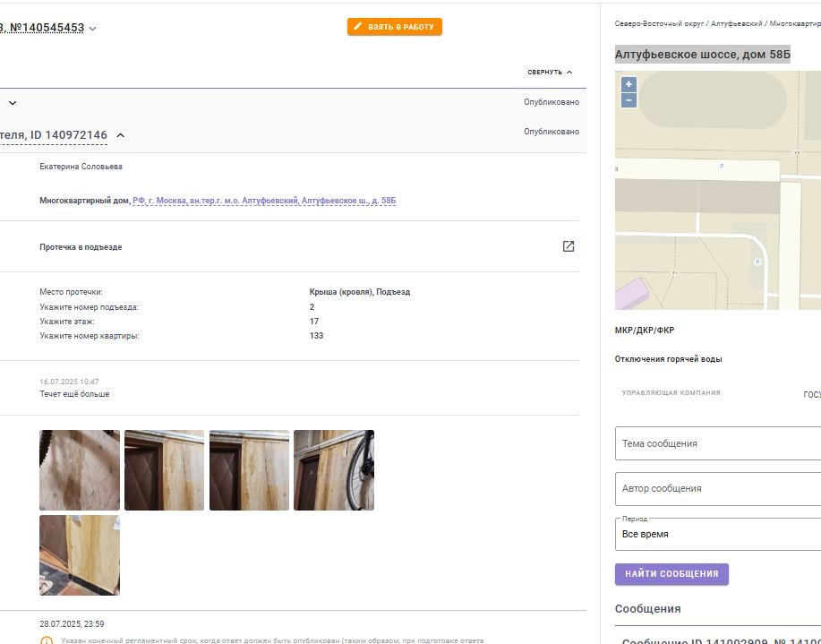Zoom in on the map with plus

coord(629,84)
